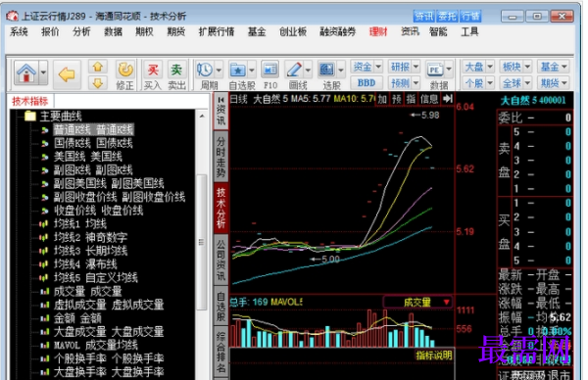Open the 个股 dropdown button

tap(478, 83)
